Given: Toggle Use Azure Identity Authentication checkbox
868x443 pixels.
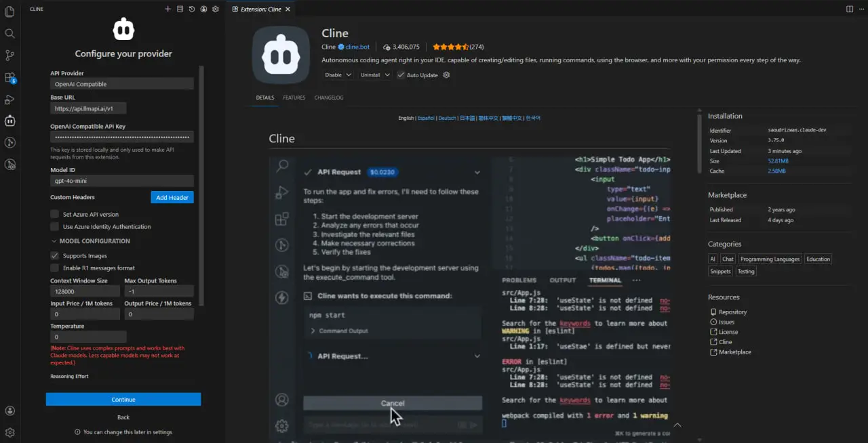Looking at the screenshot, I should pyautogui.click(x=55, y=227).
